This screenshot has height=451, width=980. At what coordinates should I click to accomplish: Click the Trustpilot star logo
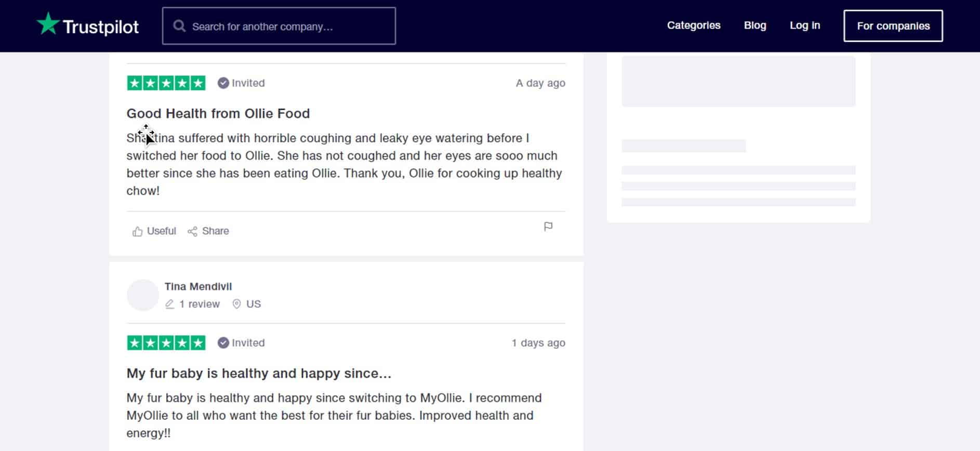pyautogui.click(x=48, y=24)
